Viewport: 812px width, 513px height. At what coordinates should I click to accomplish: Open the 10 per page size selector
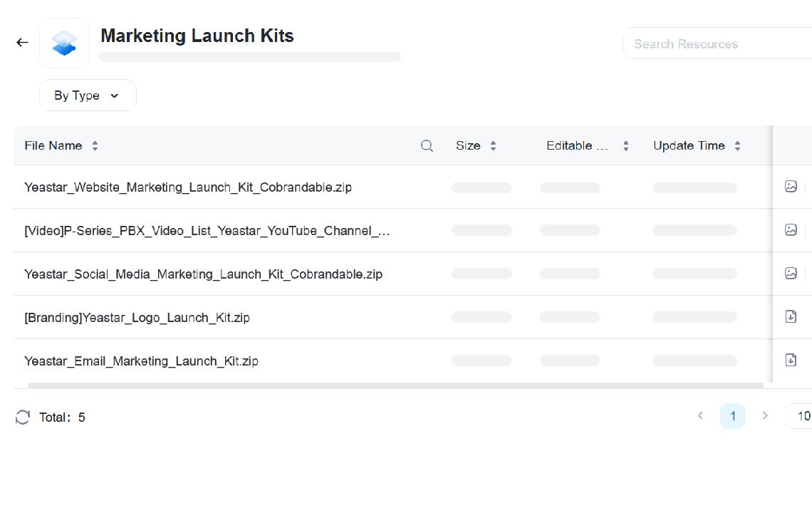click(798, 416)
